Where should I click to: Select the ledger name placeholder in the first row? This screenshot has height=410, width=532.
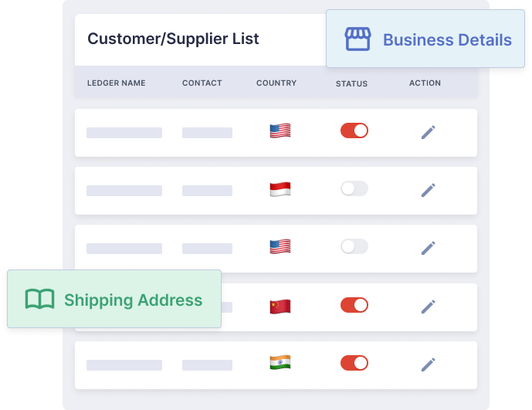click(124, 133)
